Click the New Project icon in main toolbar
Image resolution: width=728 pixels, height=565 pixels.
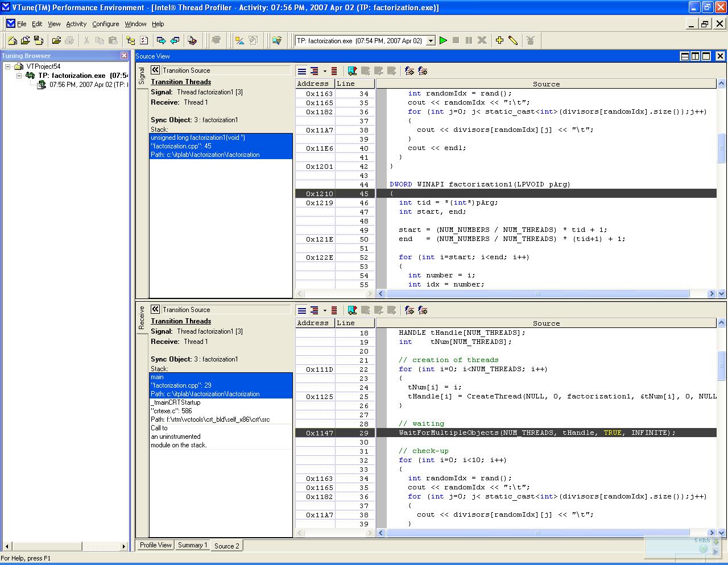coord(12,40)
